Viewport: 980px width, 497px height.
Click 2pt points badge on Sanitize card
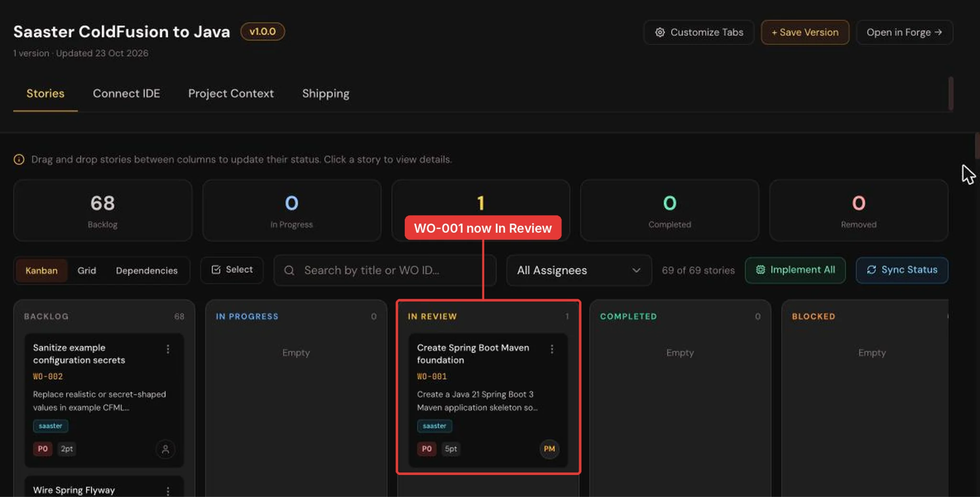point(67,449)
